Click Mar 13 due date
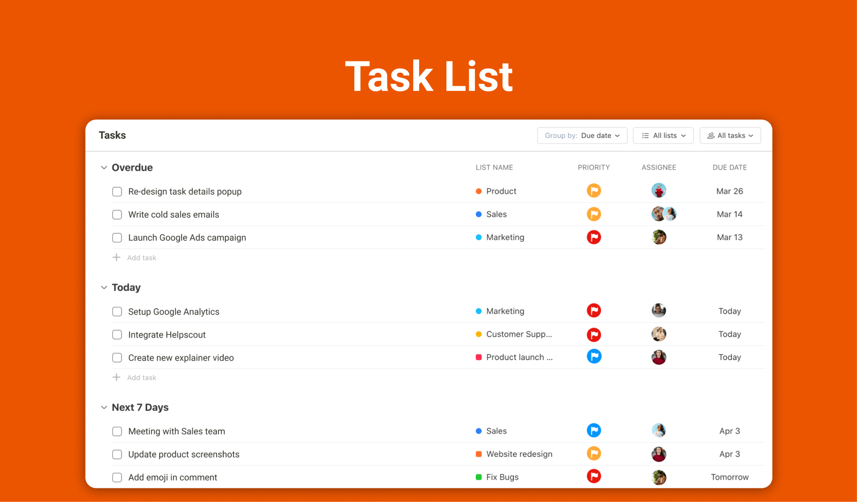Viewport: 857px width, 504px height. point(730,237)
